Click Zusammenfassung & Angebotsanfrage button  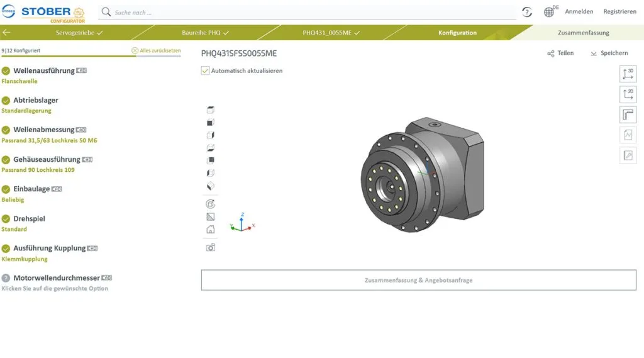(x=418, y=281)
